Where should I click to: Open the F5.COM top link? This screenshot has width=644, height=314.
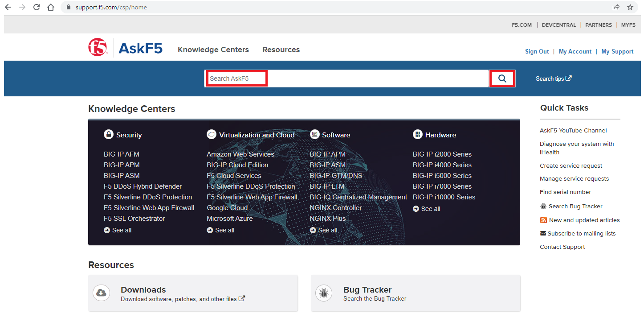point(522,25)
